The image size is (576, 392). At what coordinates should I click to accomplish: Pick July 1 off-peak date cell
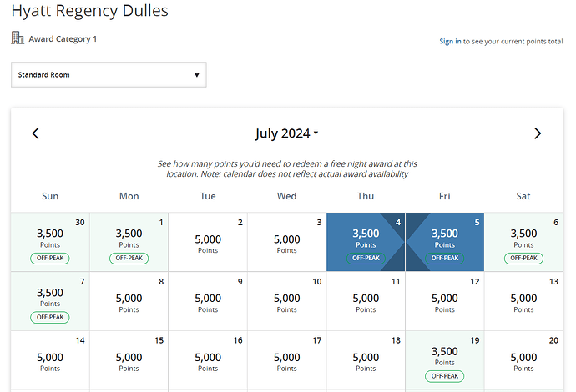click(x=129, y=242)
